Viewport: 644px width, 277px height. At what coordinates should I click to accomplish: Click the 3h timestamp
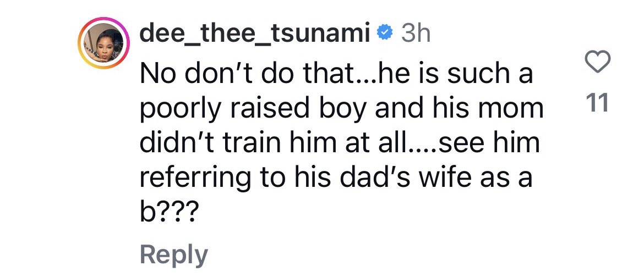(416, 34)
